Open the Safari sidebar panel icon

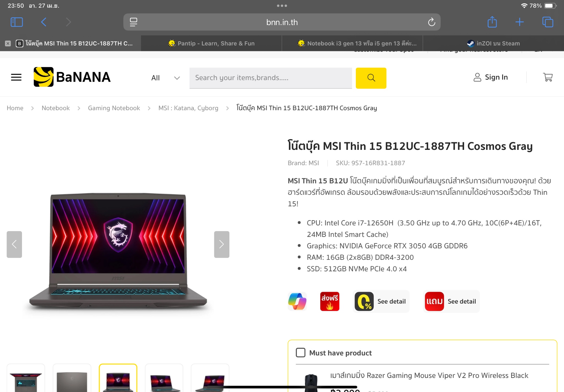pyautogui.click(x=17, y=22)
